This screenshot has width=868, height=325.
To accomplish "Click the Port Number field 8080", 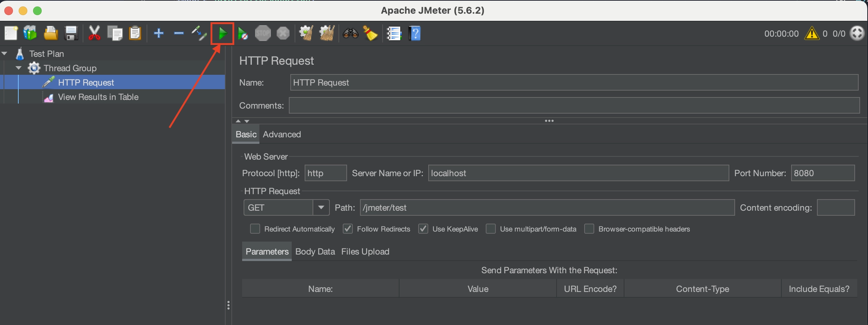I will tap(823, 173).
